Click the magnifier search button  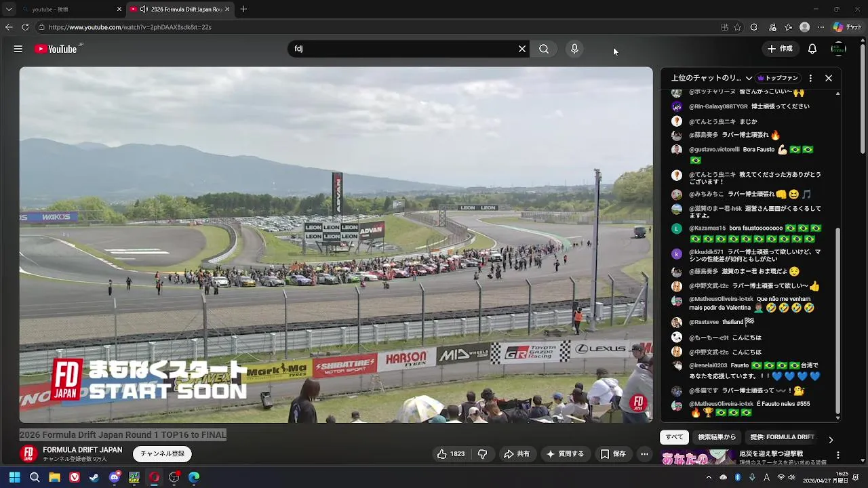(544, 49)
